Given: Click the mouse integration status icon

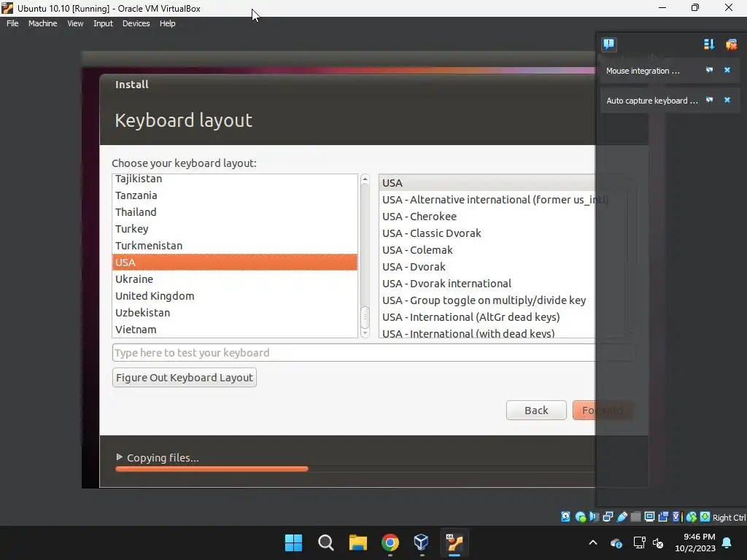Looking at the screenshot, I should click(x=692, y=517).
